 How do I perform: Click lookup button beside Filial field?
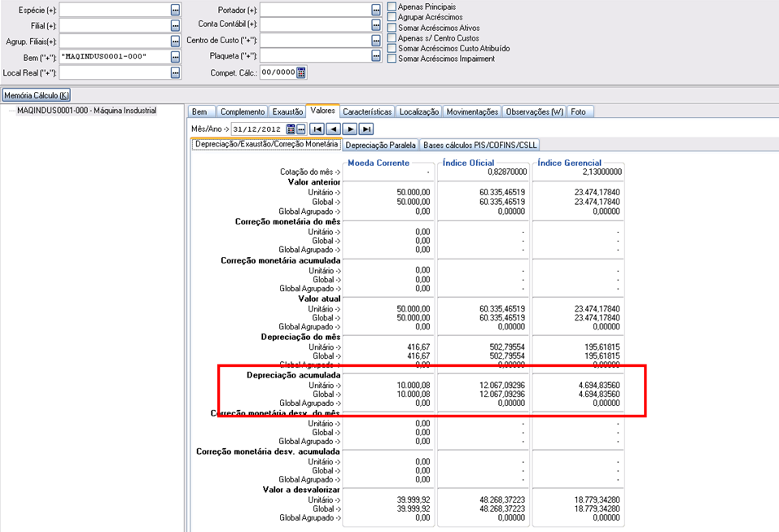175,25
